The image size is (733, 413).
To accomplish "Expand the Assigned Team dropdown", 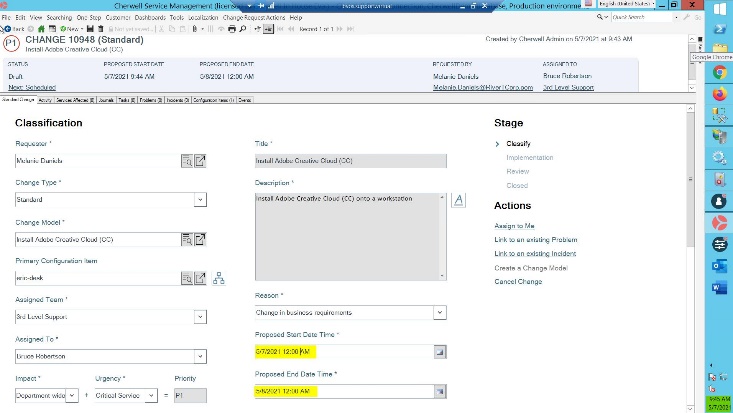I will (x=200, y=317).
